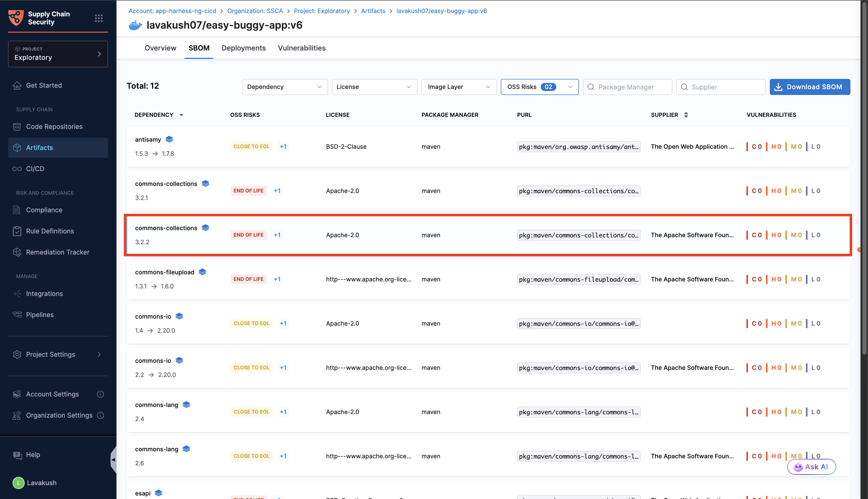
Task: Toggle sort on the Supplier column
Action: pyautogui.click(x=686, y=115)
